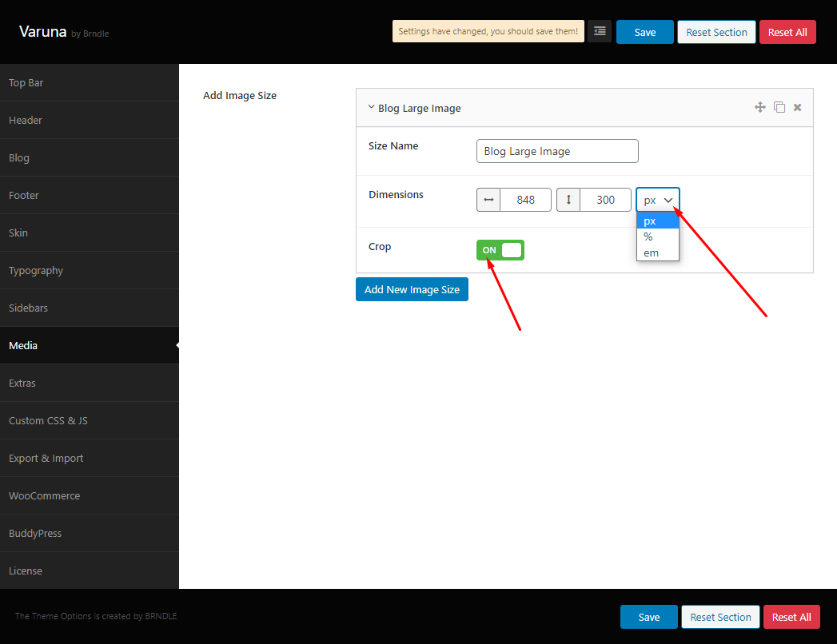Switch to the Skin section
Screen dimensions: 837x644
(90, 233)
